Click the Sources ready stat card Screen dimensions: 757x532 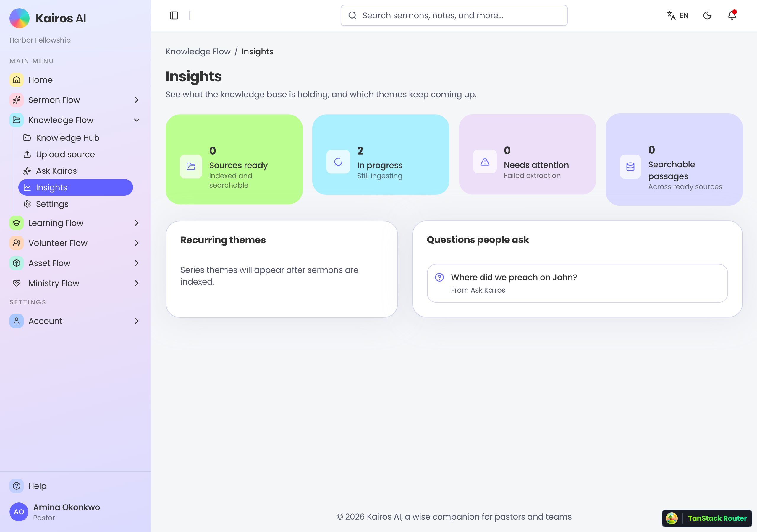(x=234, y=159)
